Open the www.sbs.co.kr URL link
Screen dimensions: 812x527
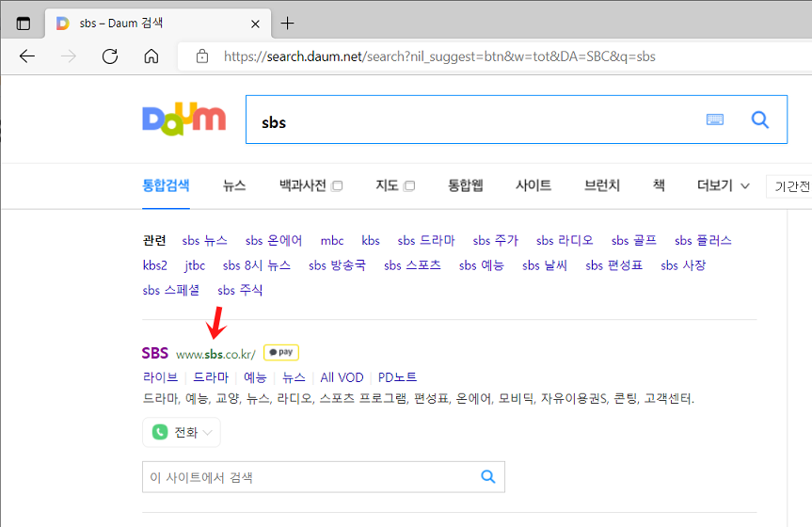[x=216, y=355]
